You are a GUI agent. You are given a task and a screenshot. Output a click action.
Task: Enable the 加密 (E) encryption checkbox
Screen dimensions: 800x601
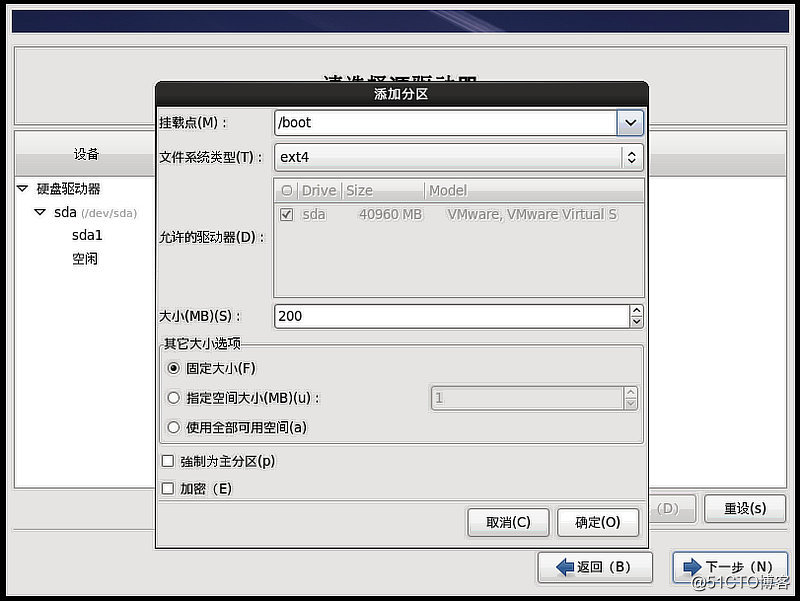(x=167, y=489)
